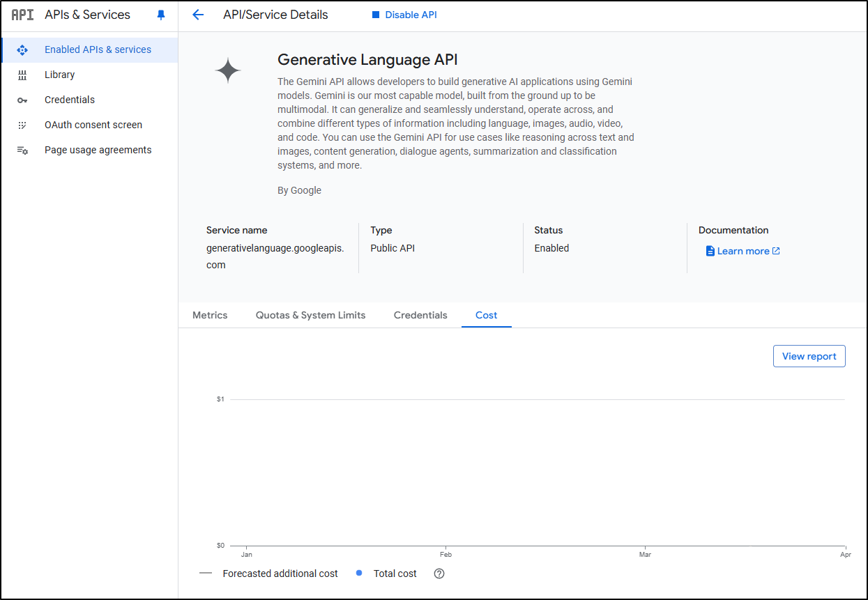Viewport: 868px width, 600px height.
Task: Go back with the left arrow
Action: coord(198,15)
